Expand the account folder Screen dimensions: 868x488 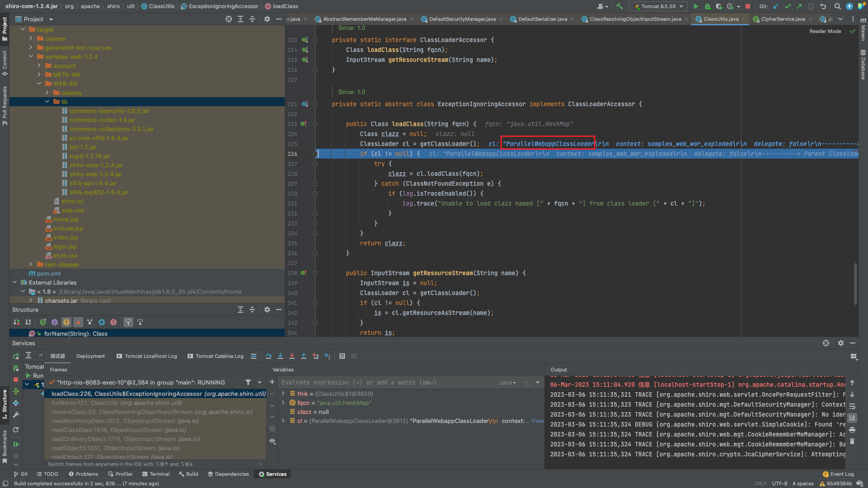39,66
